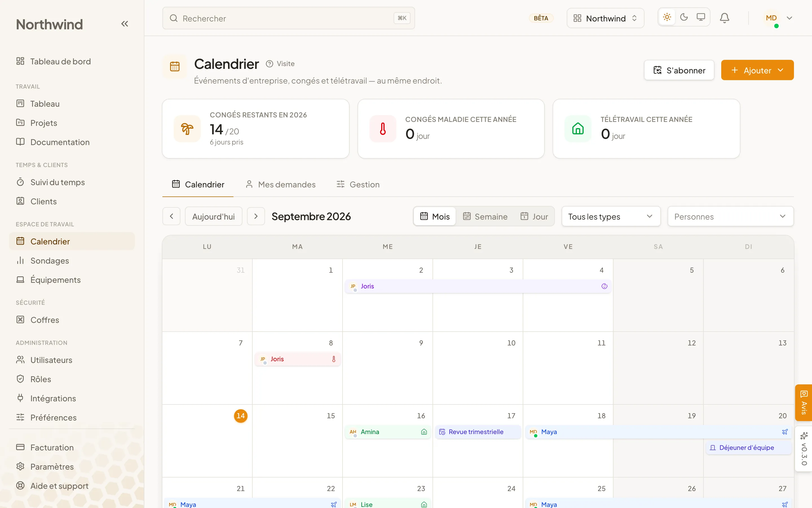This screenshot has width=812, height=508.
Task: Start the Visite guided tour
Action: (x=281, y=64)
